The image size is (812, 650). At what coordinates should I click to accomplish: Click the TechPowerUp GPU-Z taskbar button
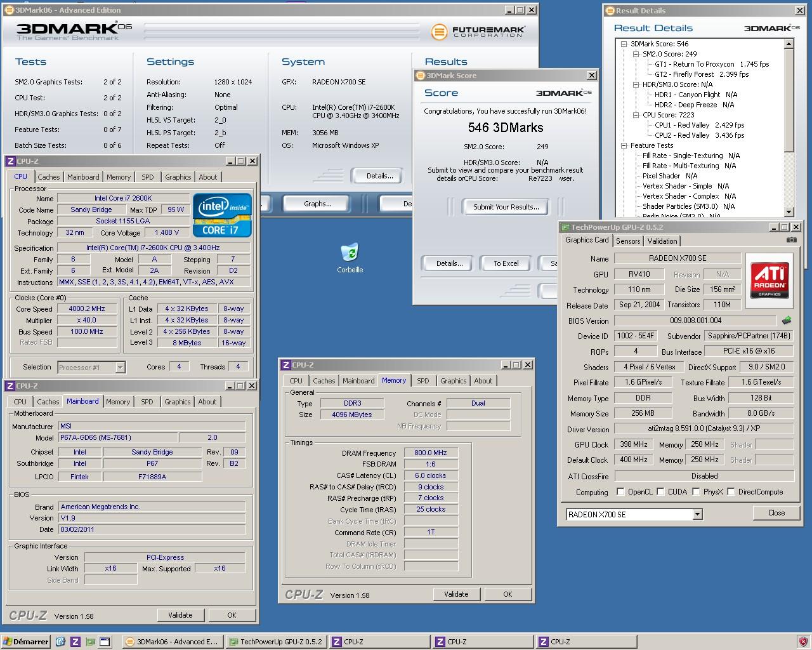coord(275,642)
